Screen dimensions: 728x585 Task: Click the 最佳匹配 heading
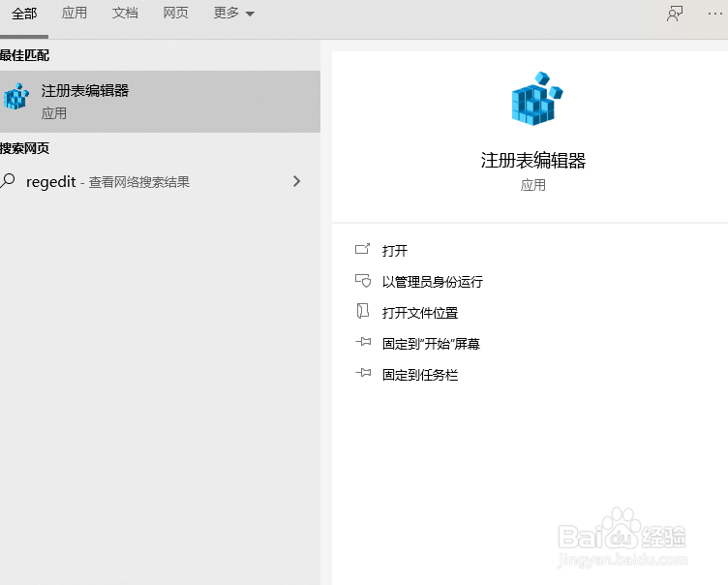[24, 55]
